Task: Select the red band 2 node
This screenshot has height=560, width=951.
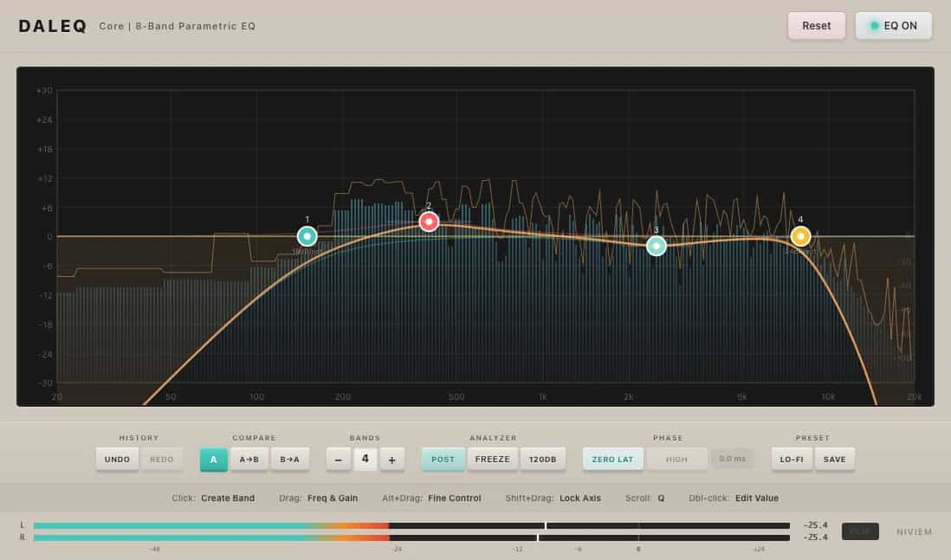Action: 429,222
